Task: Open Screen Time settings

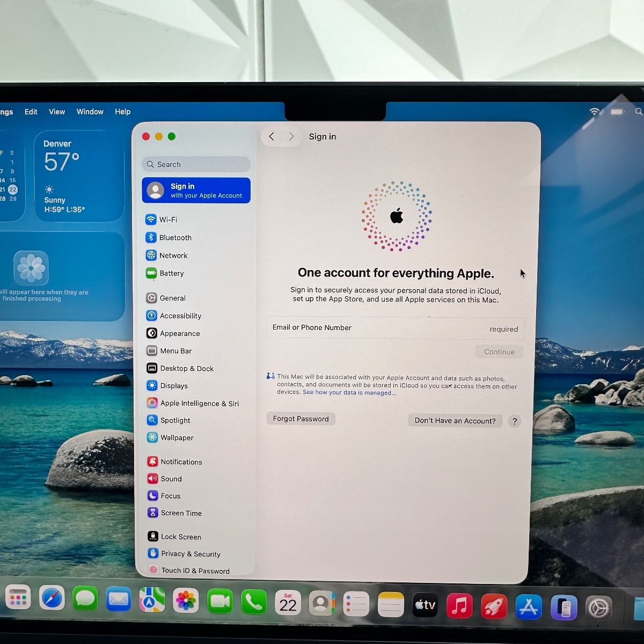Action: coord(180,513)
